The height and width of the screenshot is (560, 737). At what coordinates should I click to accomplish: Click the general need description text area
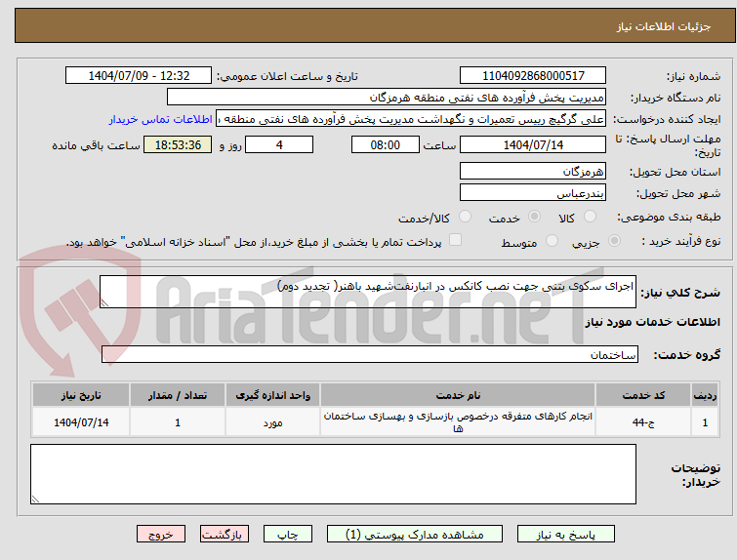click(x=368, y=292)
